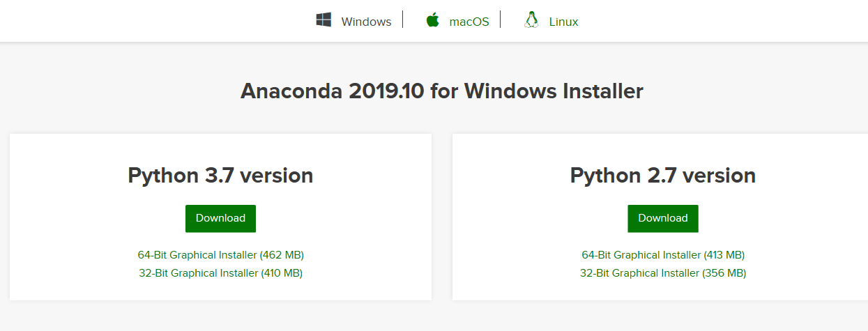Click the Anaconda 2019.10 for Windows Installer heading
The height and width of the screenshot is (331, 868).
tap(441, 91)
